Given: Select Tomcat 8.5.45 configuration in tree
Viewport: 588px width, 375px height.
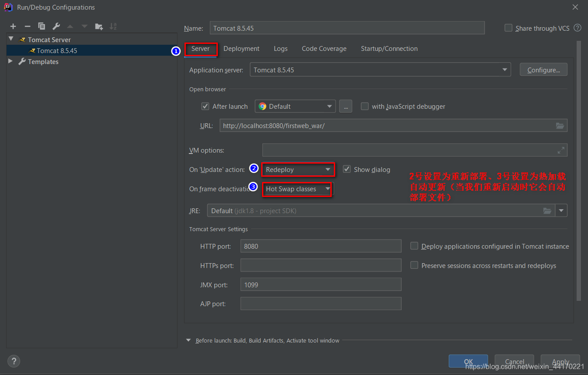Looking at the screenshot, I should 92,50.
